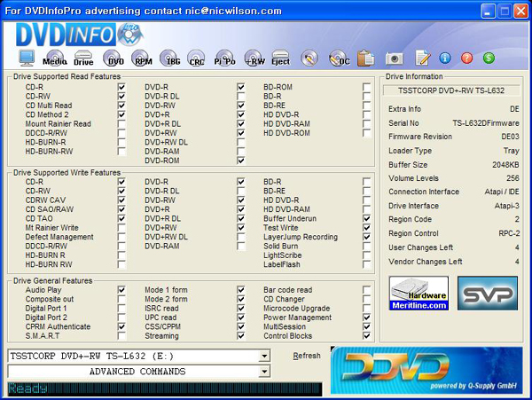Click the Region Control value RPC-2
532x400 pixels.
tap(509, 233)
